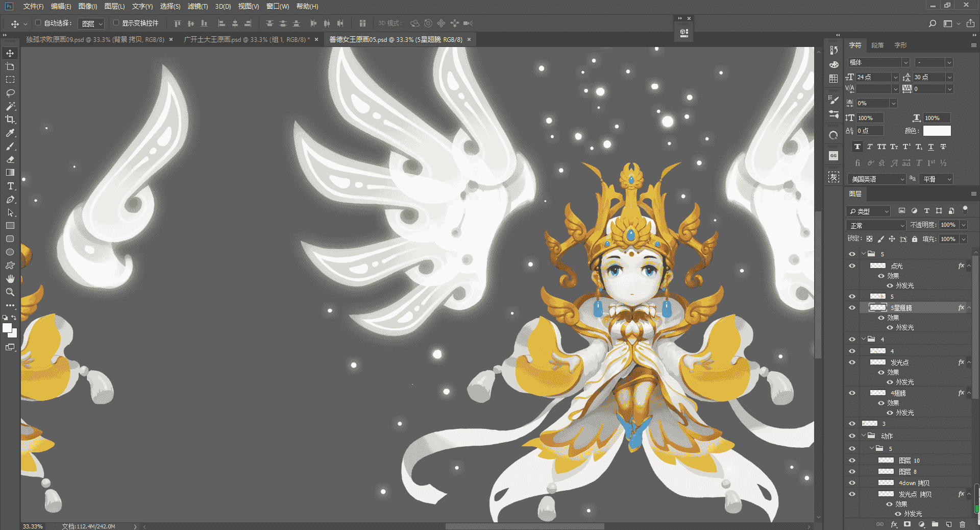
Task: Select the Lasso tool
Action: [x=10, y=93]
